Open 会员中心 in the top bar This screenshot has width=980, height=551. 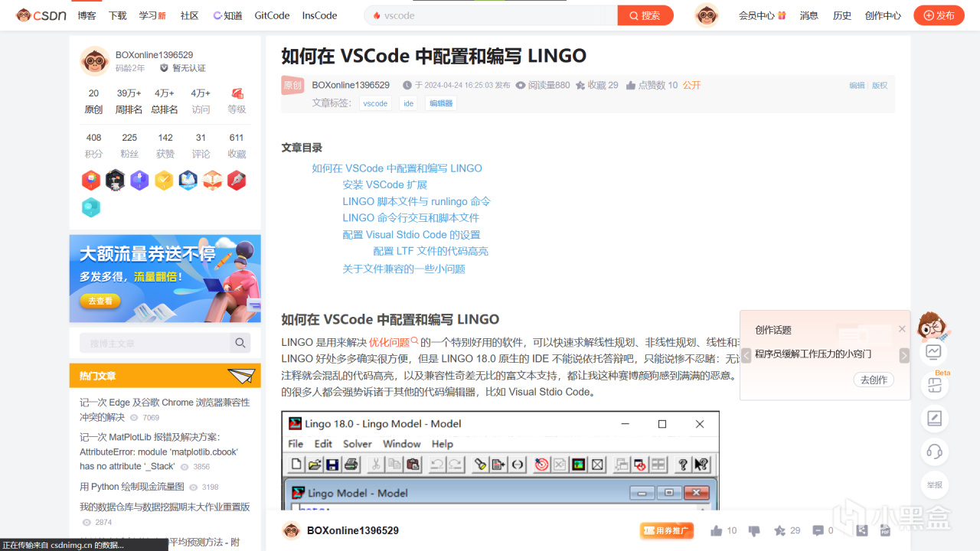(x=762, y=15)
